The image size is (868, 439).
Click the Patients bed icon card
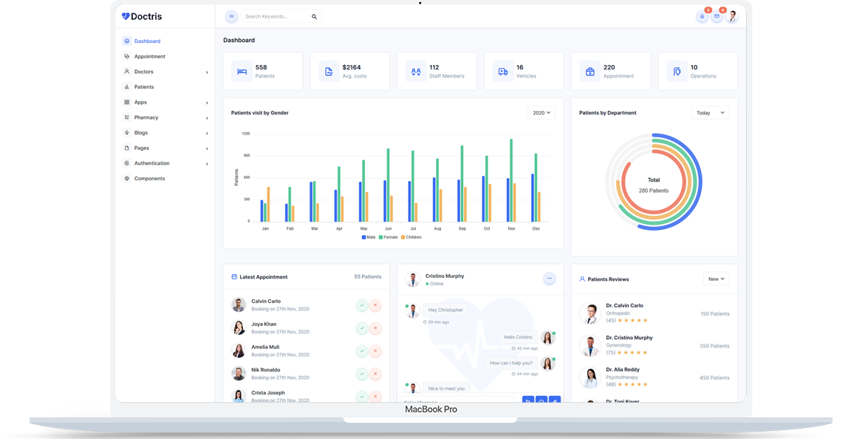pos(242,72)
